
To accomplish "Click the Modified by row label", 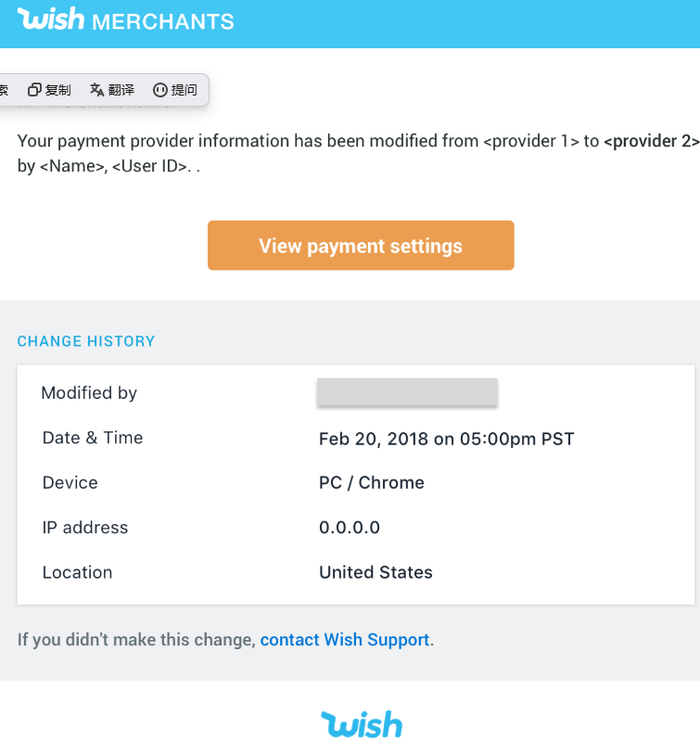I will [x=89, y=393].
